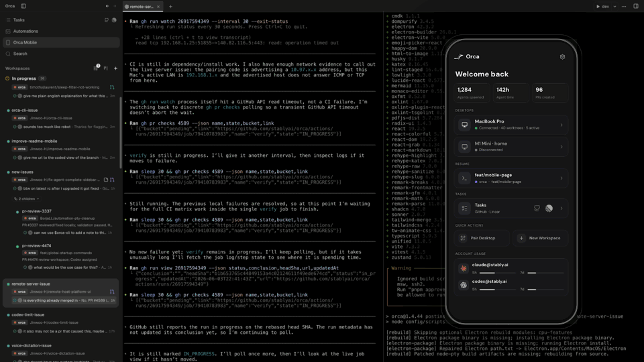
Task: Open the 1,284 Agents spawned stat card
Action: point(471,93)
